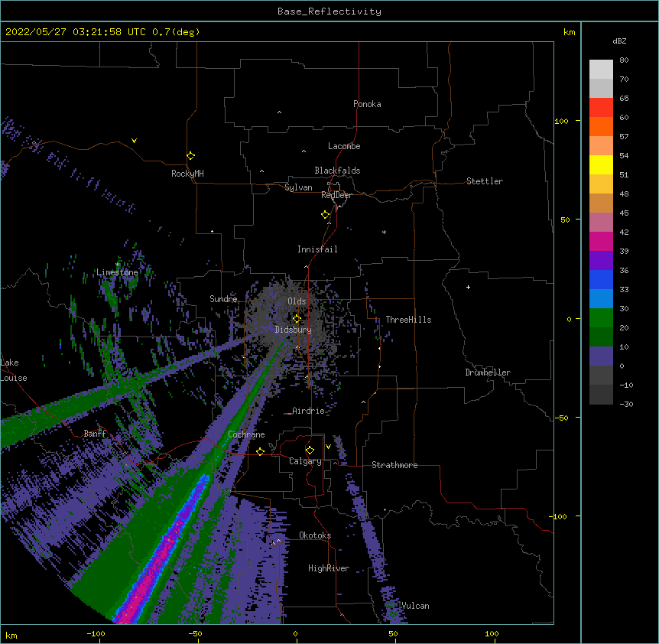Click the Sundre town label
Image resolution: width=659 pixels, height=644 pixels.
[x=223, y=299]
